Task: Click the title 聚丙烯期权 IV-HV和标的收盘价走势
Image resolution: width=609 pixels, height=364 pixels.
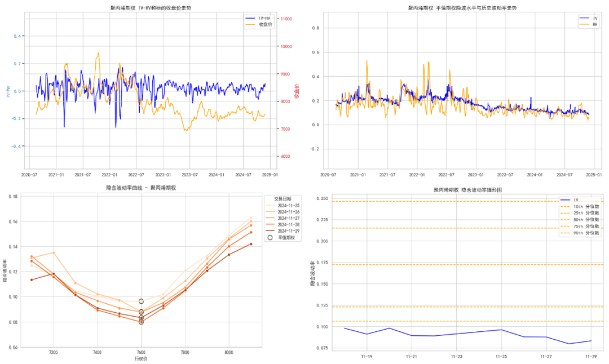Action: click(151, 8)
